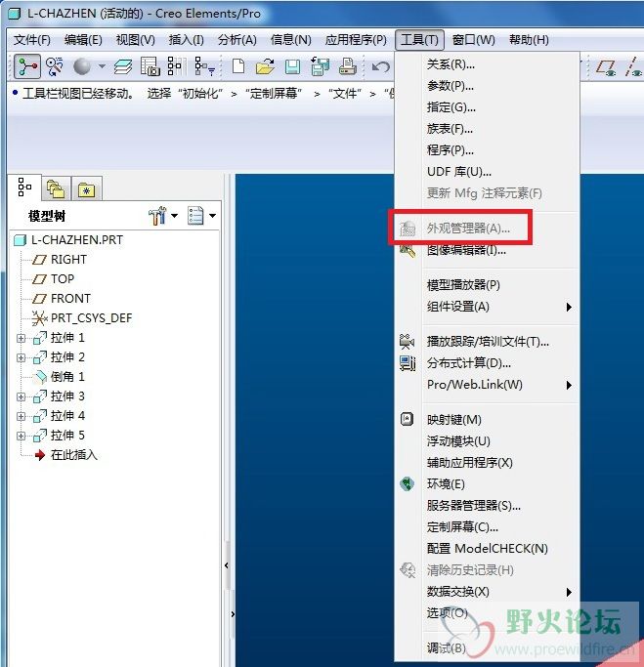This screenshot has height=667, width=644.
Task: Expand Pro/Web.Link(W) submenu
Action: click(487, 385)
